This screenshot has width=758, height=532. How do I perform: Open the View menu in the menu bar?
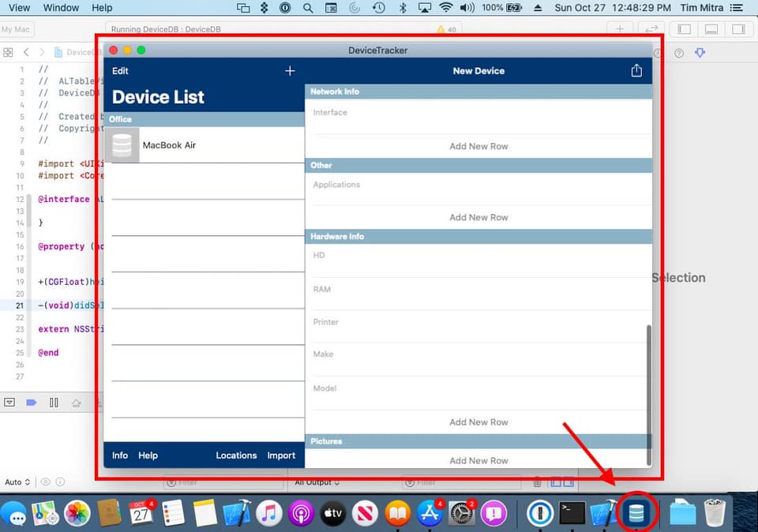coord(19,8)
